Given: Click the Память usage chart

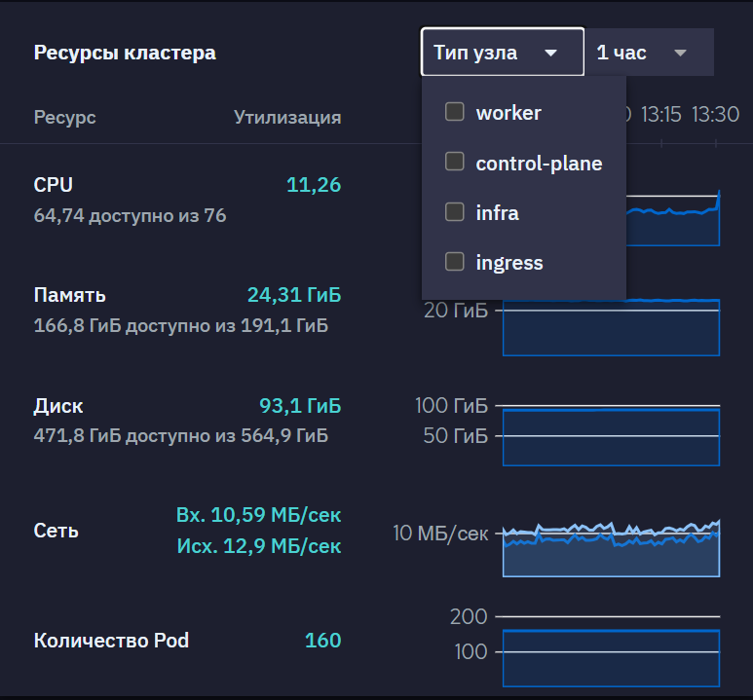Looking at the screenshot, I should coord(612,327).
